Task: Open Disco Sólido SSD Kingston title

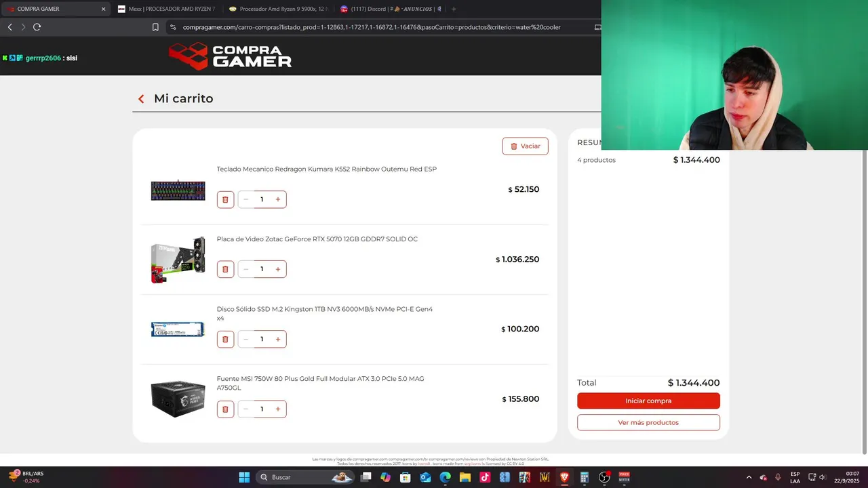Action: coord(325,313)
